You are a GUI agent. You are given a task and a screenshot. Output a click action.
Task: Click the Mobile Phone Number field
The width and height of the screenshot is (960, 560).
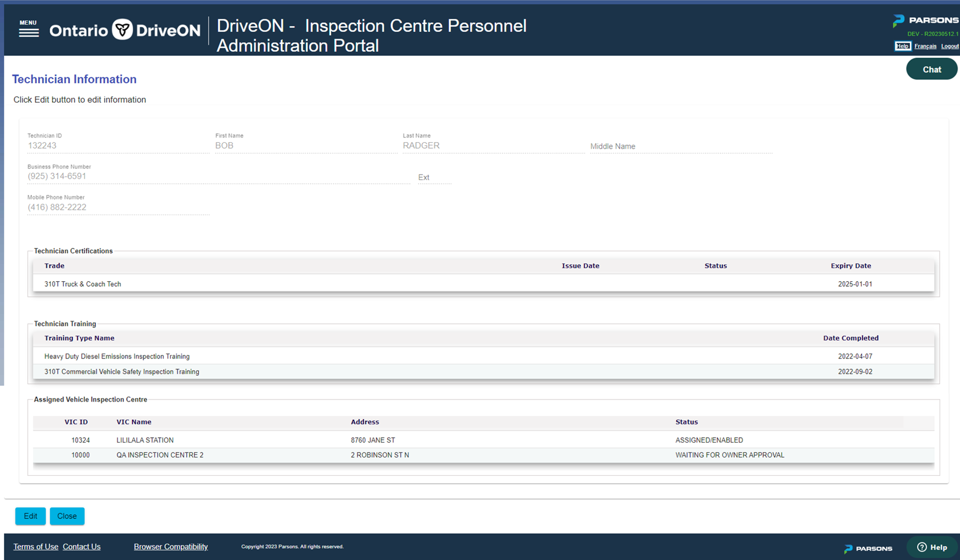click(x=118, y=207)
